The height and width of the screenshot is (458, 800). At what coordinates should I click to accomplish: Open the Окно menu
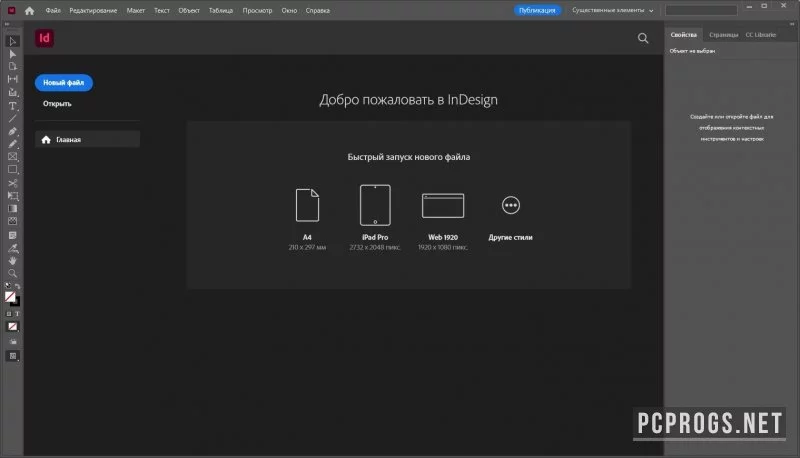point(289,10)
